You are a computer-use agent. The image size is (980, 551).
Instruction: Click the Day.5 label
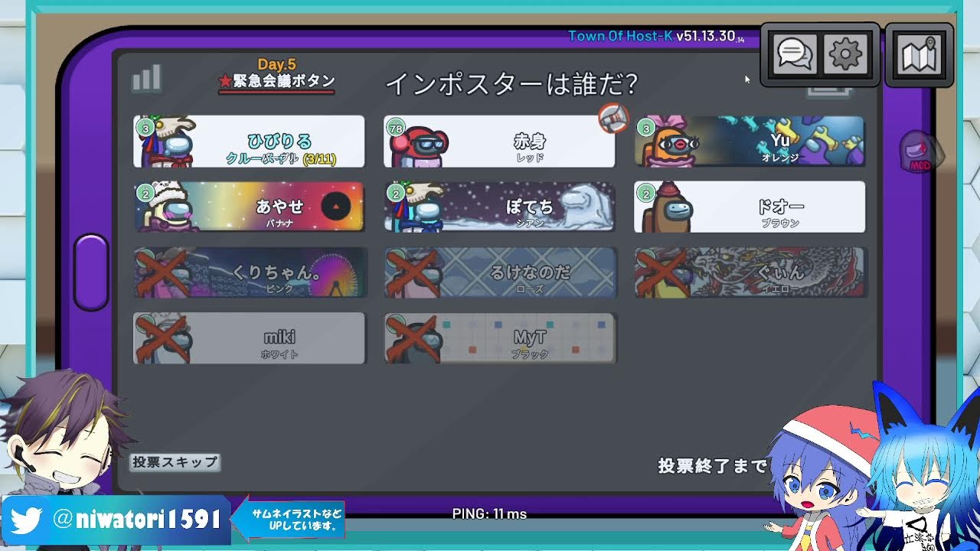pos(276,65)
